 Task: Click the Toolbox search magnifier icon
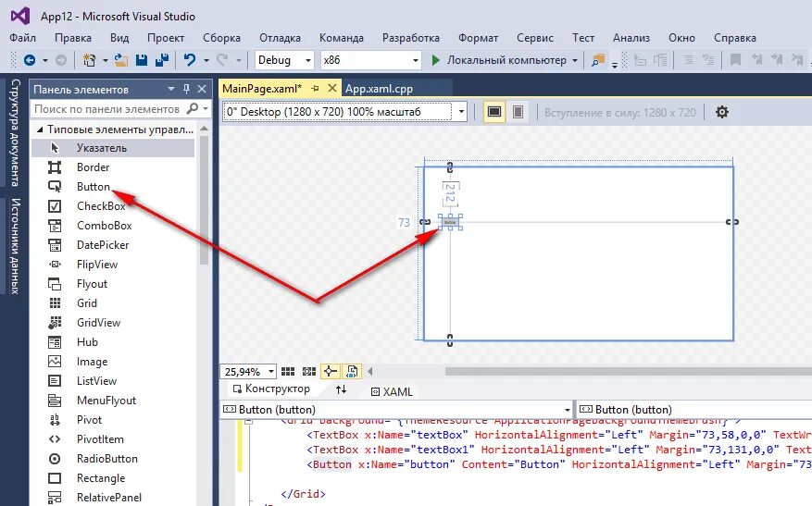[x=193, y=108]
